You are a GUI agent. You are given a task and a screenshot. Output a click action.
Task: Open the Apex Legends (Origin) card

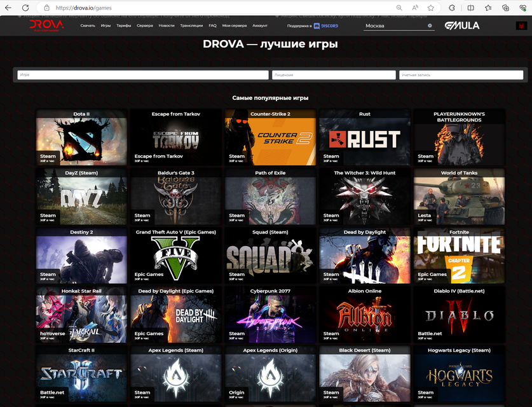pyautogui.click(x=270, y=373)
